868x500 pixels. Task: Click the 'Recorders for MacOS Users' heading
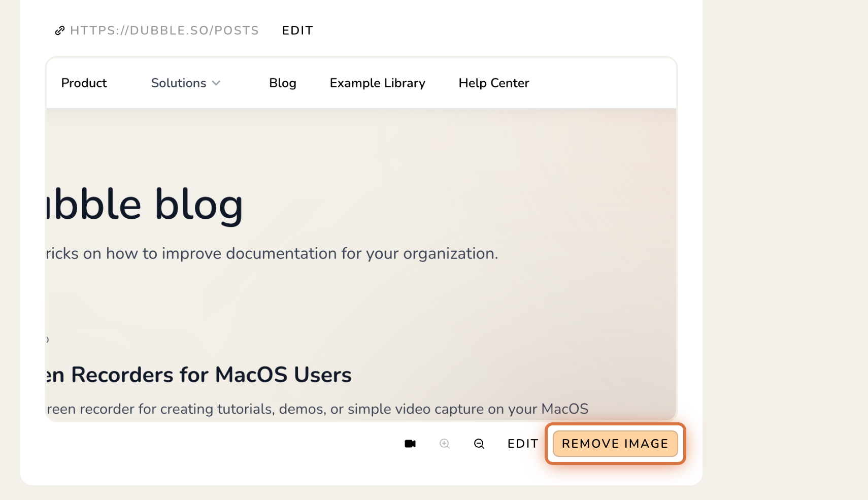211,375
